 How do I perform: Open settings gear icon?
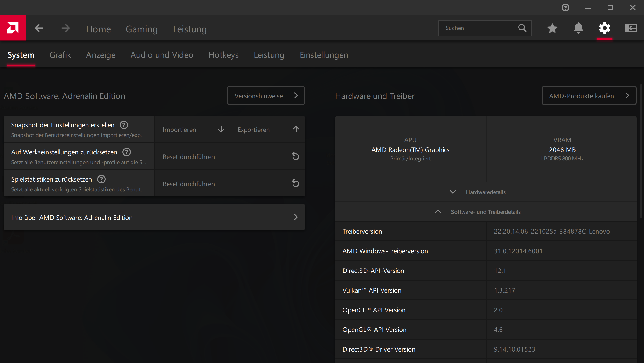tap(605, 28)
